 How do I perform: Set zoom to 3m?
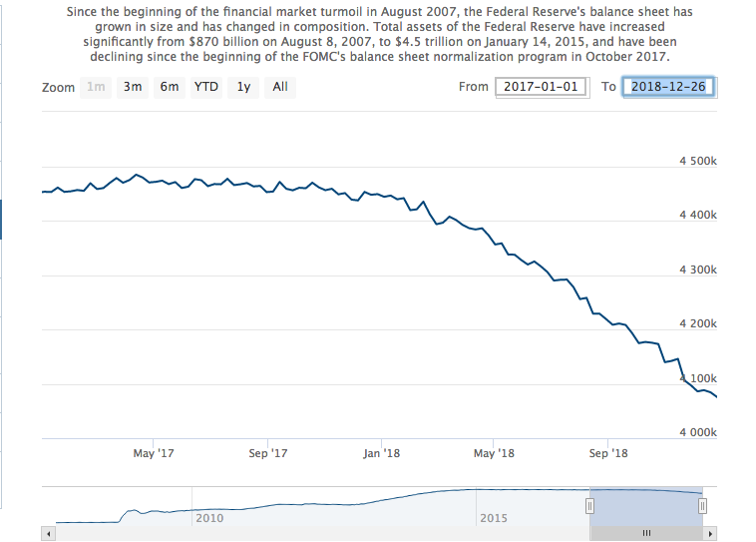[x=133, y=87]
